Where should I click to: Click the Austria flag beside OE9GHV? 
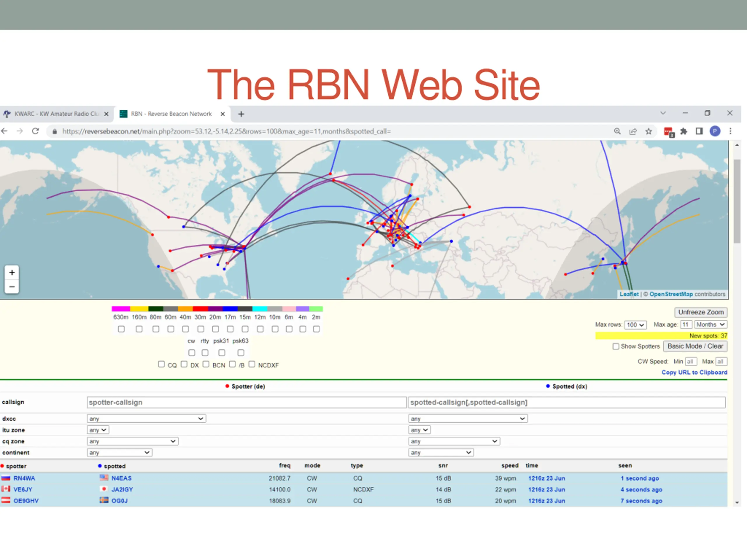6,500
